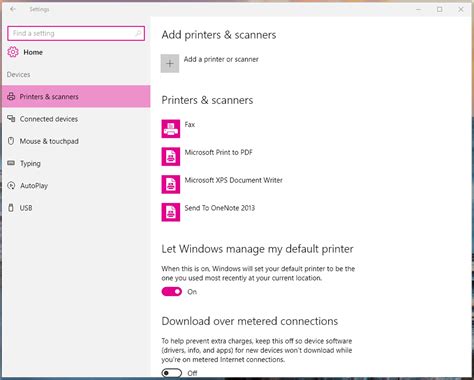Close the Settings window
The height and width of the screenshot is (380, 474).
(461, 9)
